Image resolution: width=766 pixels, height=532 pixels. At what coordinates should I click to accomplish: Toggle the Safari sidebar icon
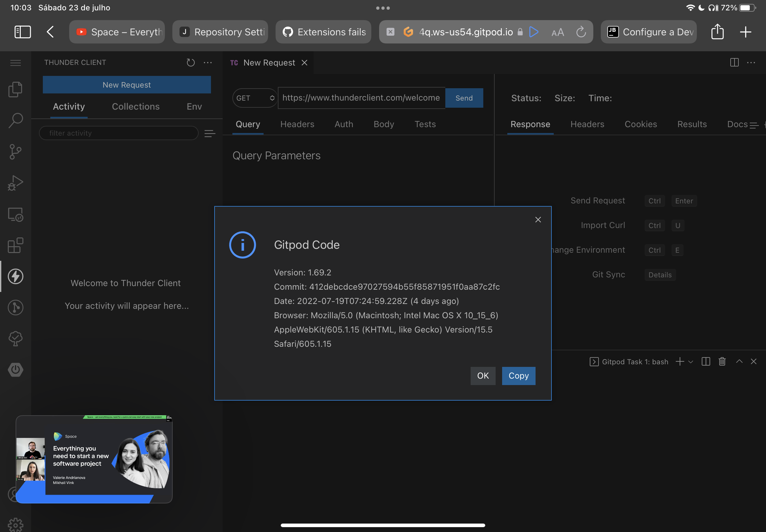(x=22, y=32)
